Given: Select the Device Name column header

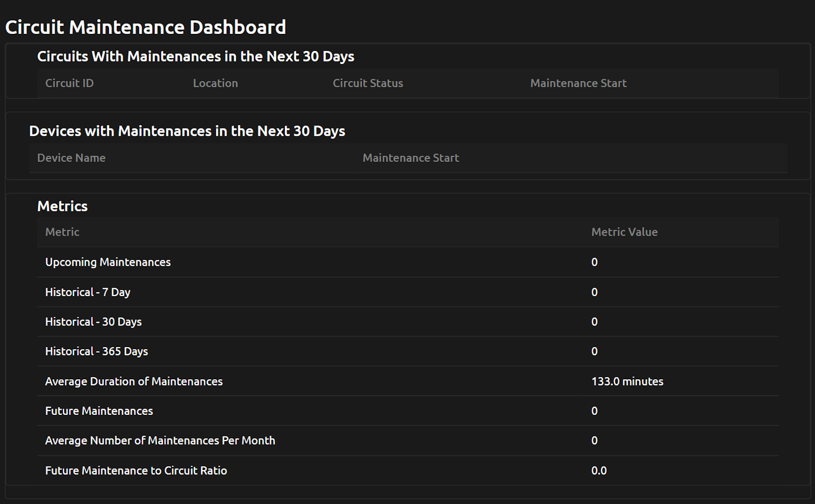Looking at the screenshot, I should [71, 158].
